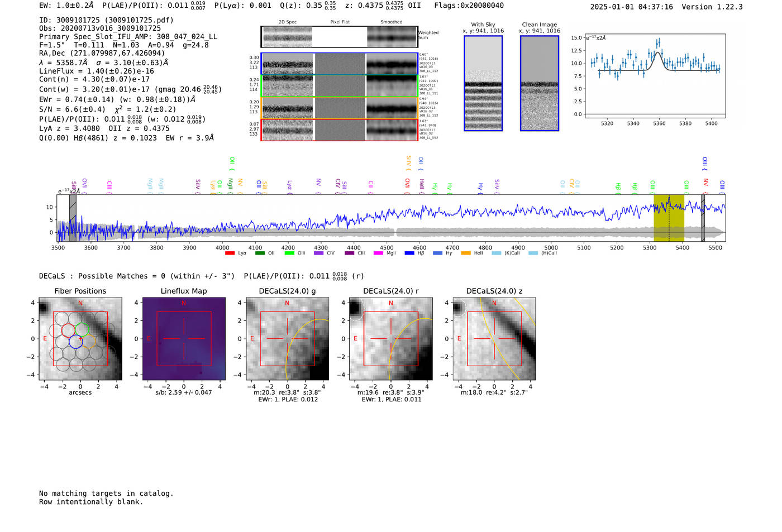Click the blue fiber circle in Fiber Positions
This screenshot has width=782, height=532.
tap(76, 342)
